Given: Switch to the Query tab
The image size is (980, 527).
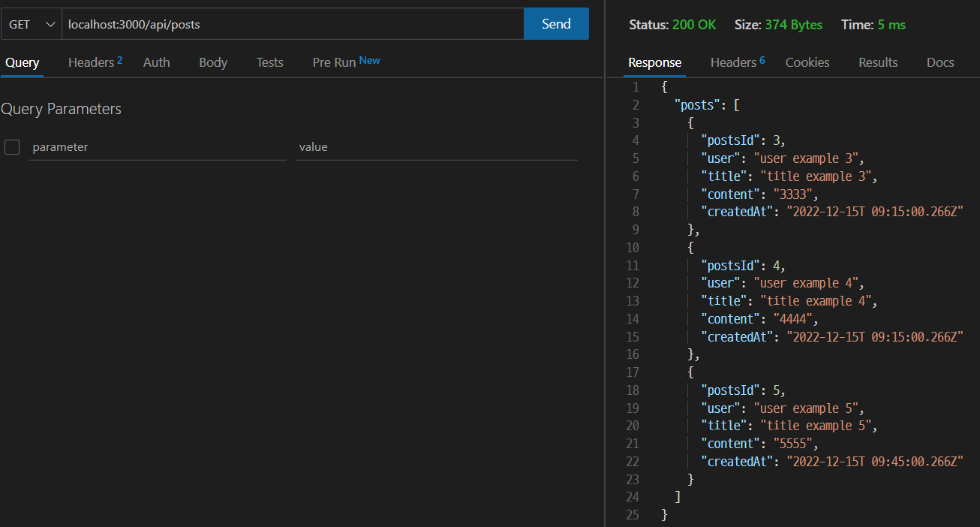Looking at the screenshot, I should [22, 62].
